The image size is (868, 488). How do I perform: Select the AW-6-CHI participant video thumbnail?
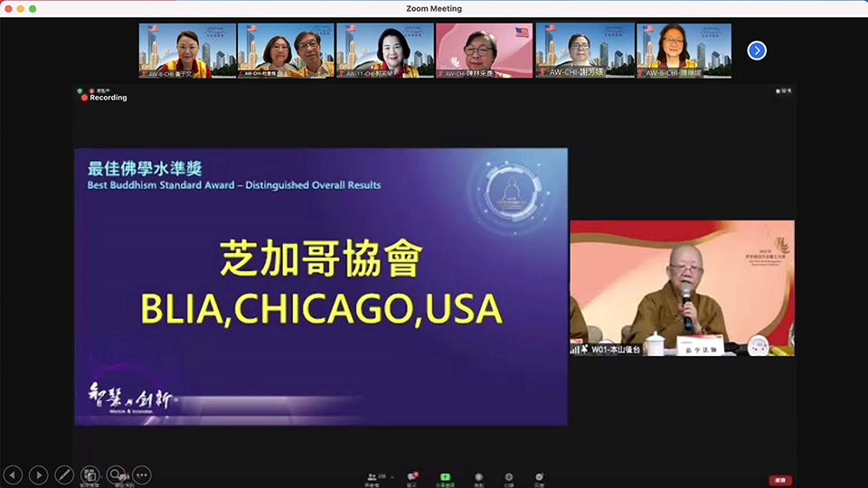click(x=684, y=51)
